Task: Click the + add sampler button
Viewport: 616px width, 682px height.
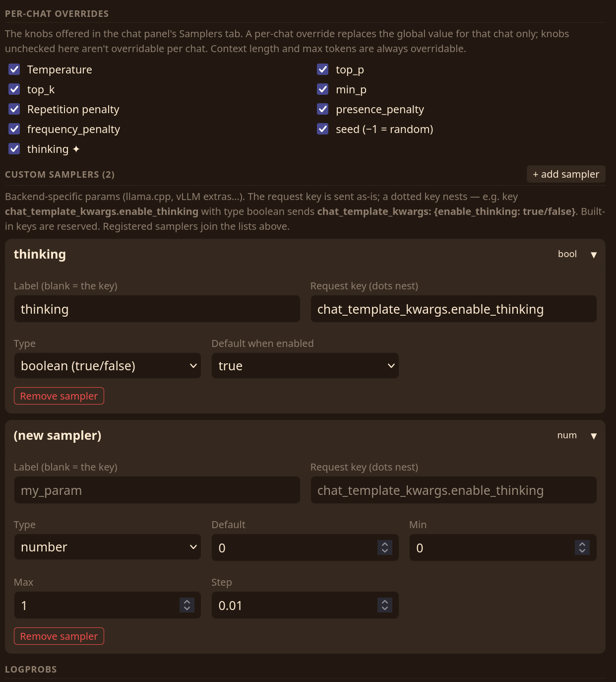Action: [x=566, y=174]
